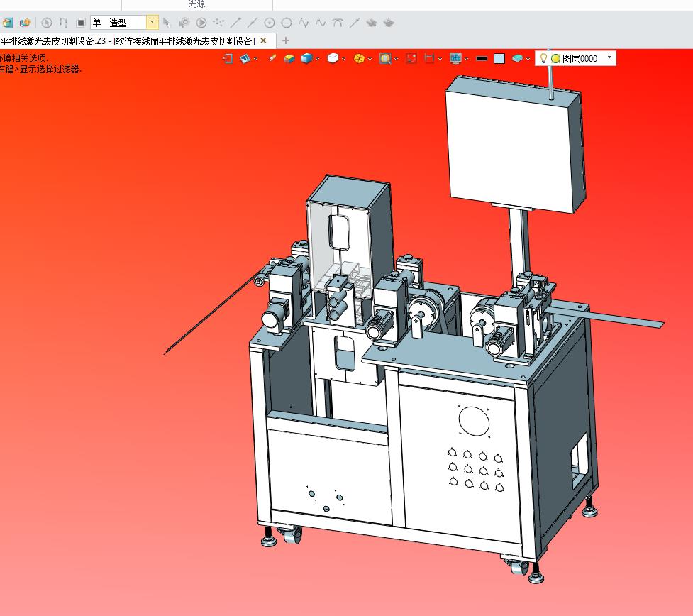Click the blue cube shading mode icon
This screenshot has height=616, width=693.
(x=306, y=58)
